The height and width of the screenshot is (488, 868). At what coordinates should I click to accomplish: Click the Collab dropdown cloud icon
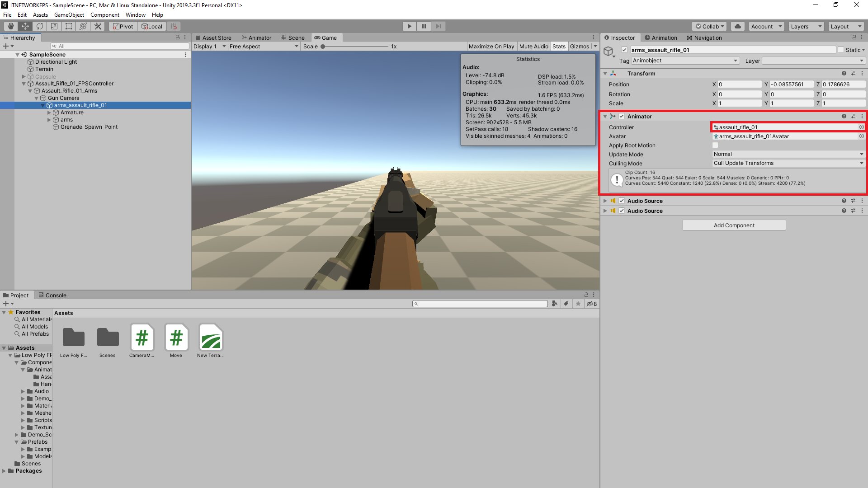point(738,26)
